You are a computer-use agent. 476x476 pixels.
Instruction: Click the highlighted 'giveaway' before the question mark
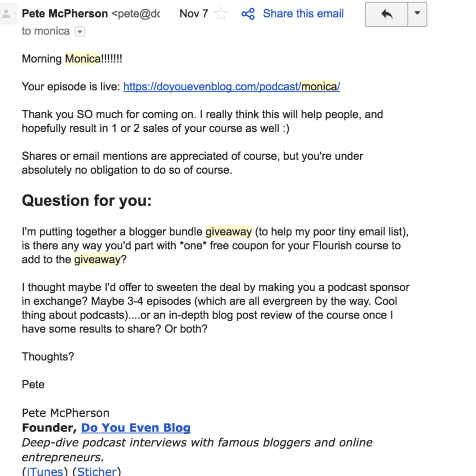click(x=98, y=260)
